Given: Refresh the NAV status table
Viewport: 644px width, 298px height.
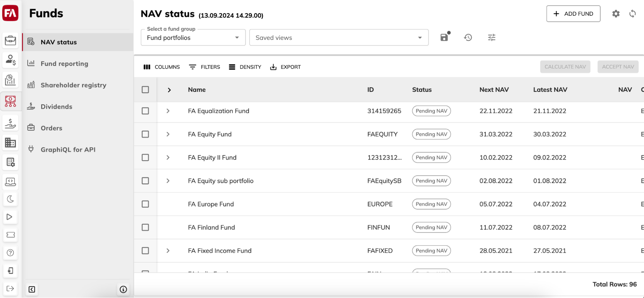Looking at the screenshot, I should tap(633, 14).
